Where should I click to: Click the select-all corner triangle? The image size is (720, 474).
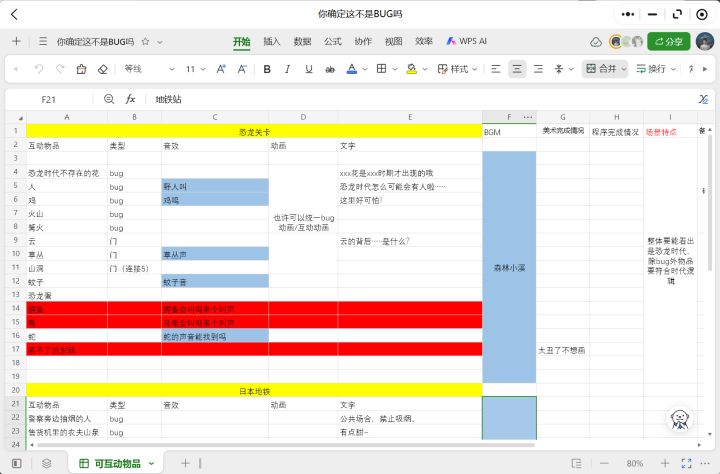(x=20, y=118)
